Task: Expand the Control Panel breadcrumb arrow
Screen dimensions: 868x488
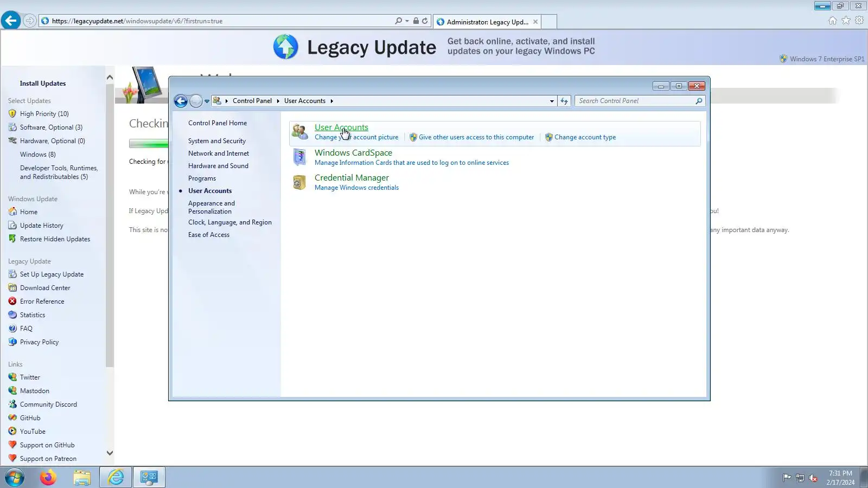Action: pyautogui.click(x=278, y=101)
